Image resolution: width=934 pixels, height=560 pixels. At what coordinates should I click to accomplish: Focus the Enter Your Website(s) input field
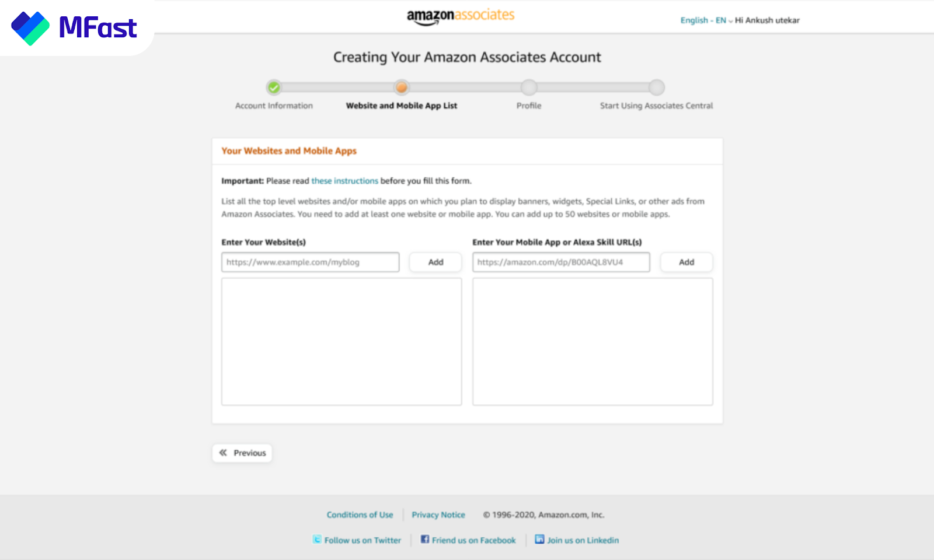tap(311, 262)
